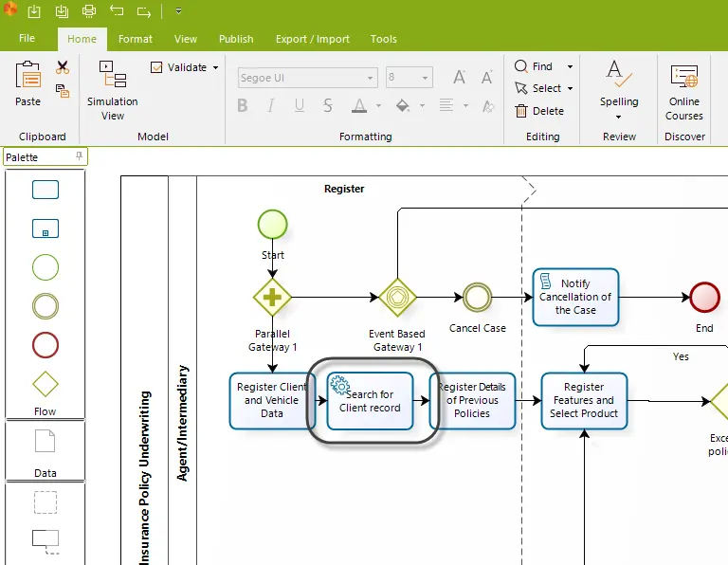The height and width of the screenshot is (565, 728).
Task: Open the File menu
Action: tap(27, 38)
